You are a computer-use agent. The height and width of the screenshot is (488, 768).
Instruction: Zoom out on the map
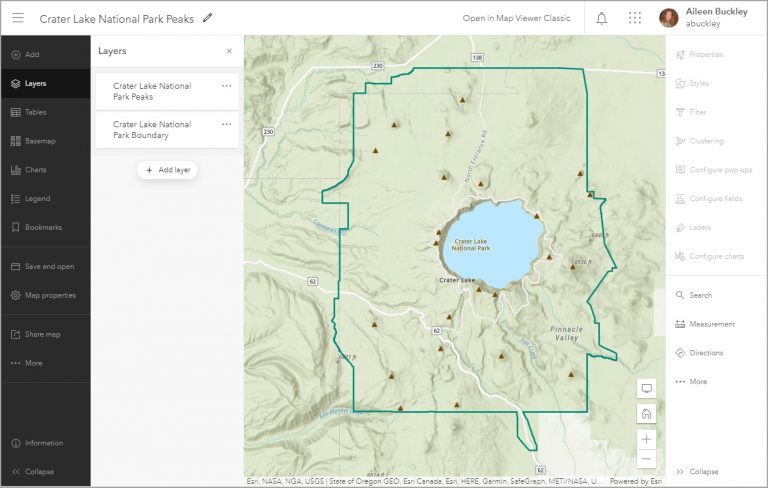click(x=647, y=459)
